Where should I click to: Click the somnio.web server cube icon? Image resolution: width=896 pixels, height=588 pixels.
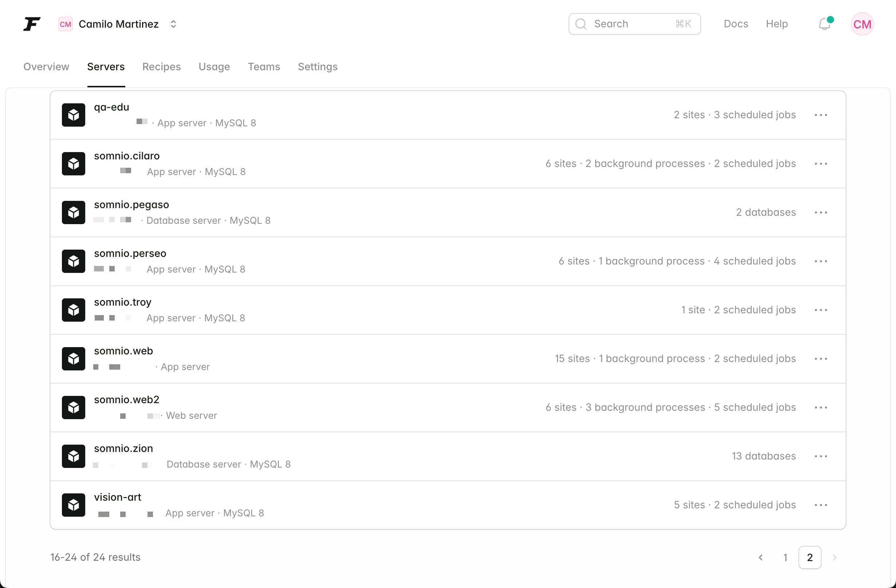[74, 359]
